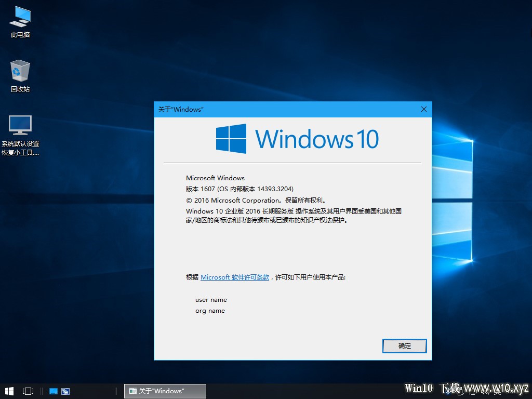
Task: Click the 关于"Windows" taskbar button
Action: (x=165, y=391)
